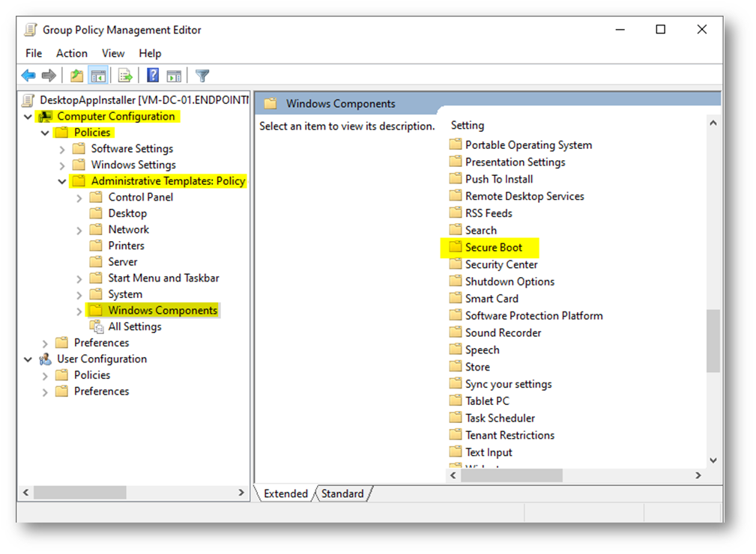756x554 pixels.
Task: Click the Back arrow toolbar icon
Action: pos(28,76)
